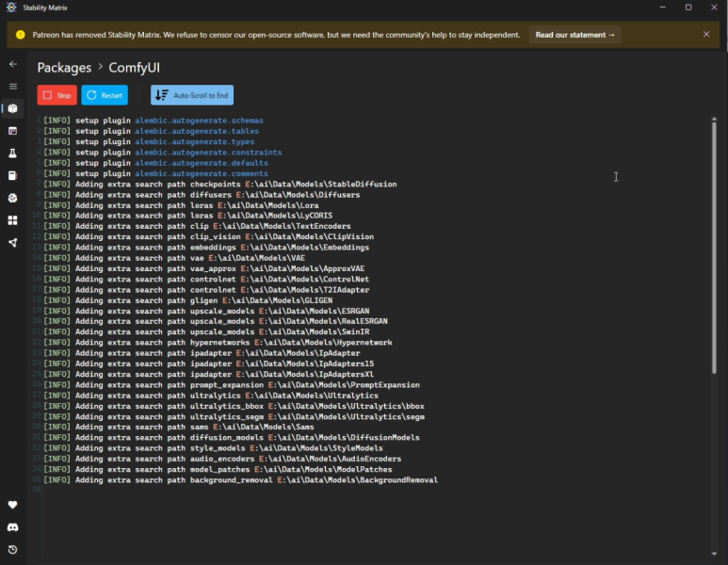Click the Models\ESRGAN path line
This screenshot has width=728, height=565.
206,311
